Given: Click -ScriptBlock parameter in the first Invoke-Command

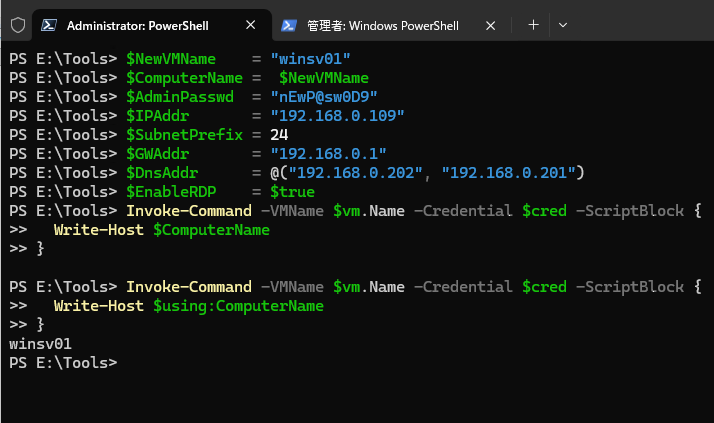Looking at the screenshot, I should pos(630,211).
